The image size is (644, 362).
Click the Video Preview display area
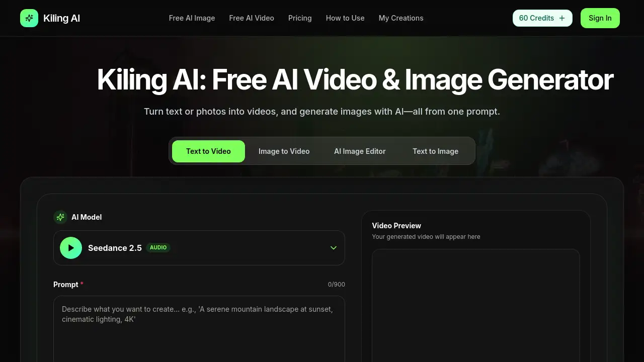coord(476,306)
